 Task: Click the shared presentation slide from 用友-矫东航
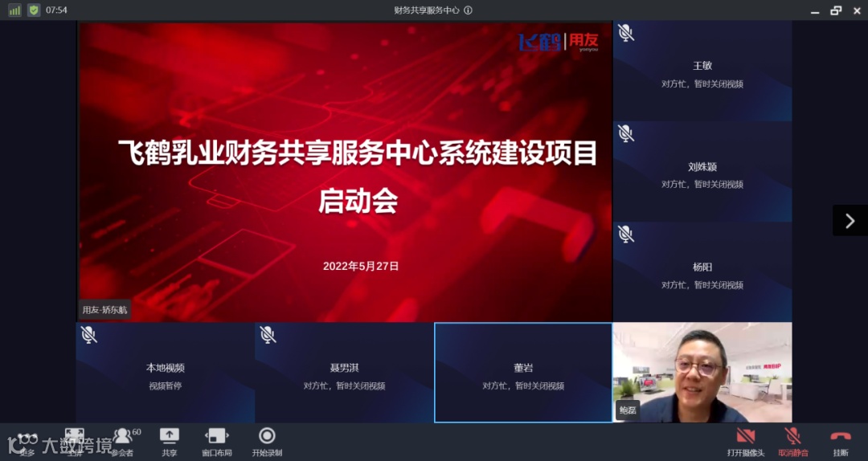[x=346, y=172]
